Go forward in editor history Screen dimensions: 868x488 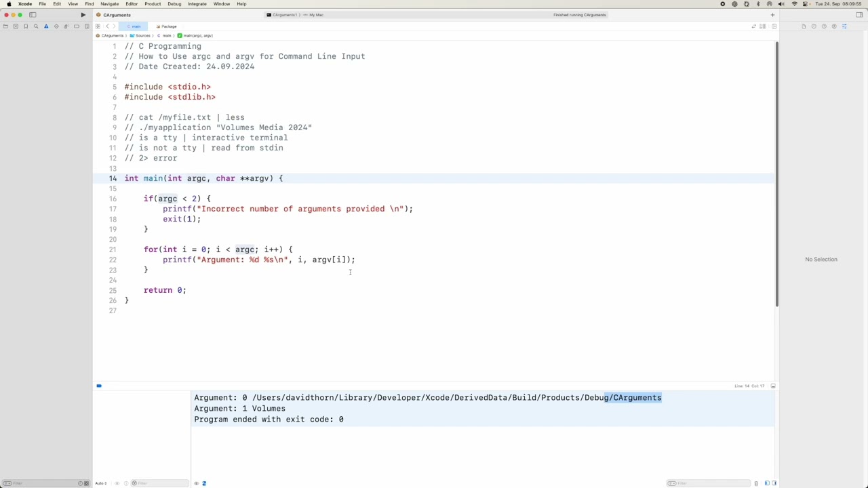pyautogui.click(x=114, y=26)
